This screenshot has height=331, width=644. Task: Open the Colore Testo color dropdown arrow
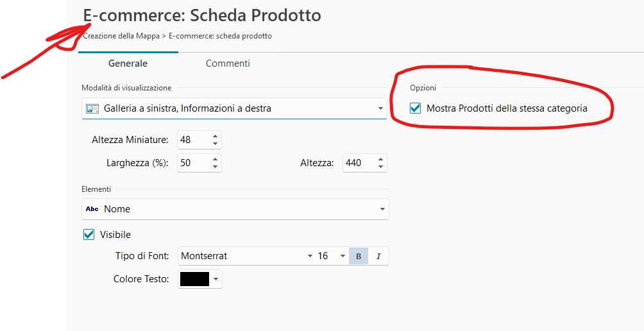216,279
